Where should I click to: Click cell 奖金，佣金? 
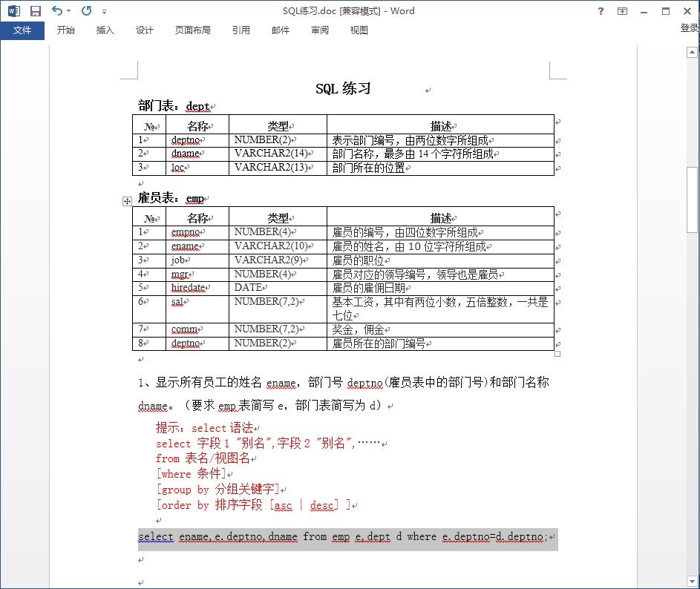coord(440,330)
